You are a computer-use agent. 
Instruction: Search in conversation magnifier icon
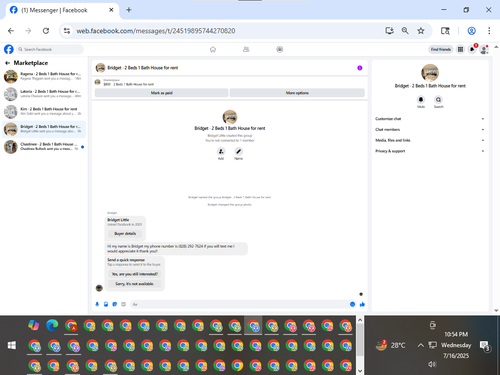click(x=438, y=99)
